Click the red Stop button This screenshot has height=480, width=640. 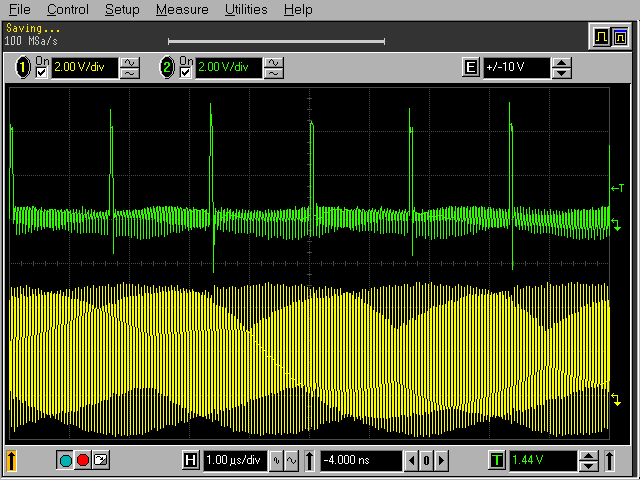click(x=83, y=460)
